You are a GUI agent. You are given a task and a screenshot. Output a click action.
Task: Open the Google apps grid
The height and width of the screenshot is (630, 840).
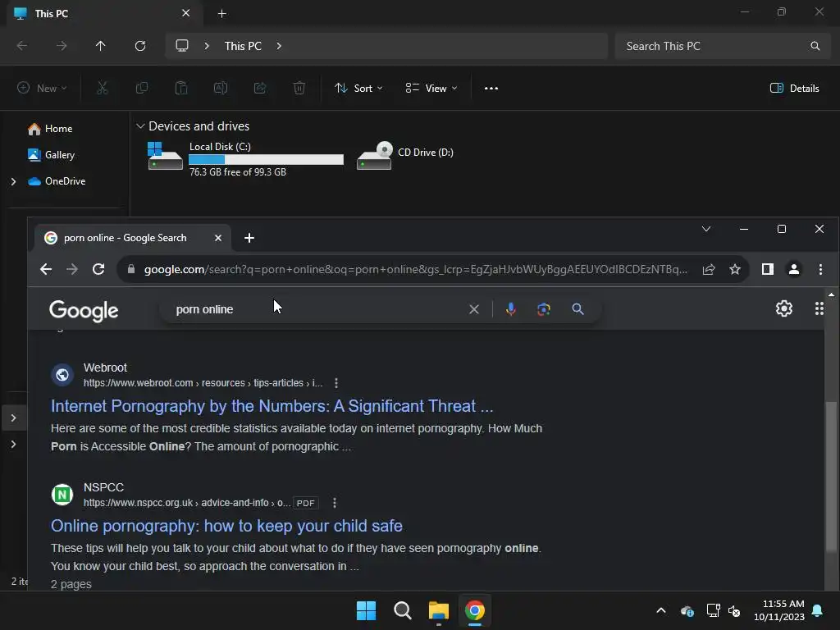pyautogui.click(x=819, y=308)
